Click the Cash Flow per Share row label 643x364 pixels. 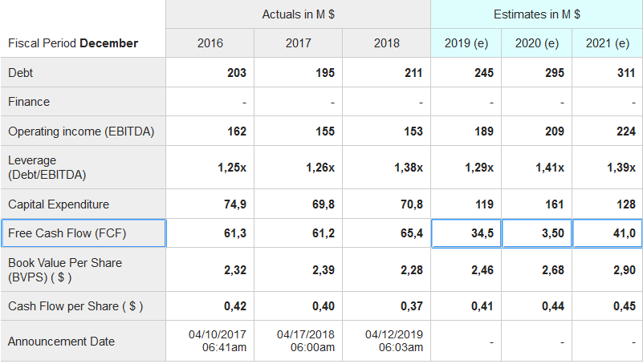pyautogui.click(x=75, y=305)
